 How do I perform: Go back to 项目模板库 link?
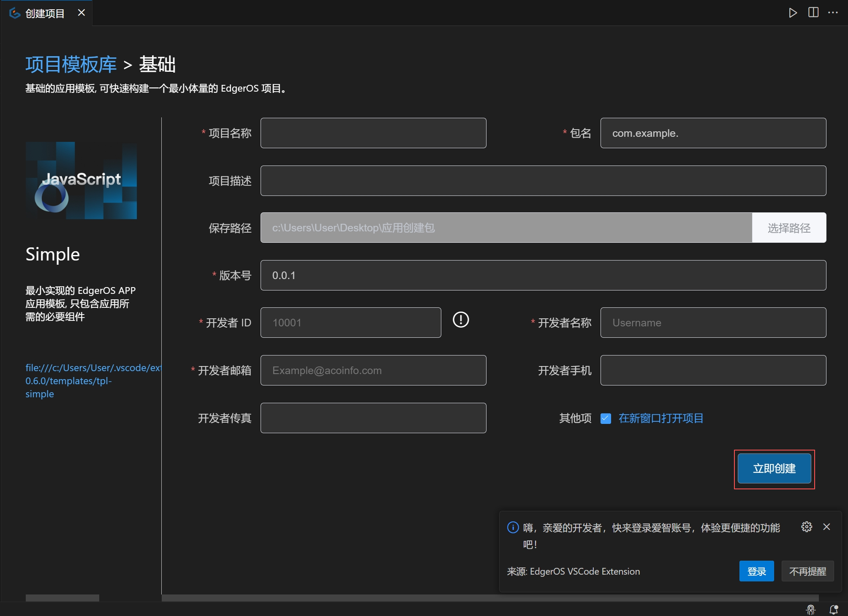click(x=71, y=64)
